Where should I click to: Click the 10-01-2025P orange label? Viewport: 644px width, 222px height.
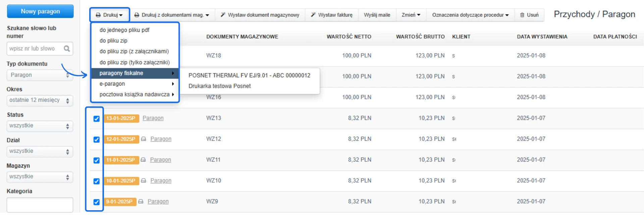click(121, 181)
